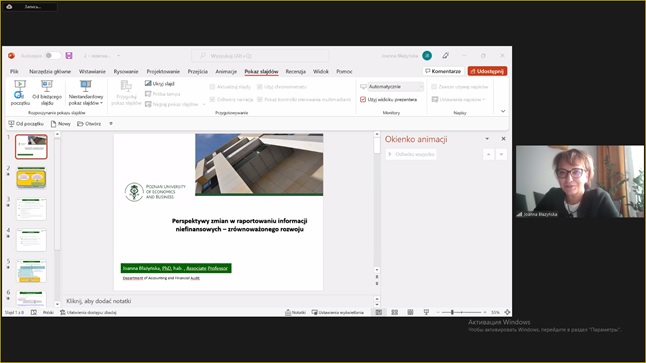The width and height of the screenshot is (646, 363).
Task: Open Niestandardowy pokaz slajdów menu
Action: tap(86, 93)
